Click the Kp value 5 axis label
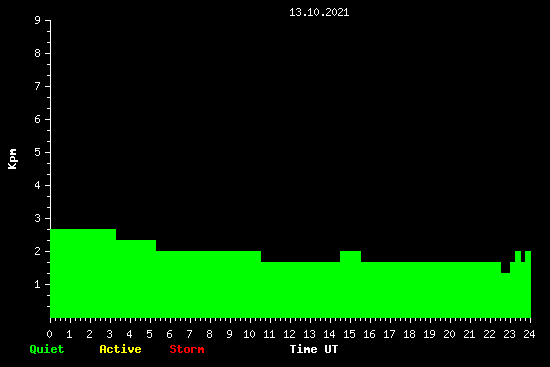 (x=38, y=152)
